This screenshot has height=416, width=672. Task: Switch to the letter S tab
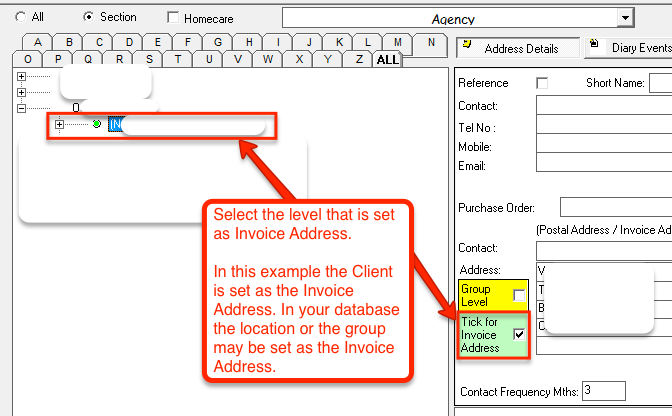(149, 60)
